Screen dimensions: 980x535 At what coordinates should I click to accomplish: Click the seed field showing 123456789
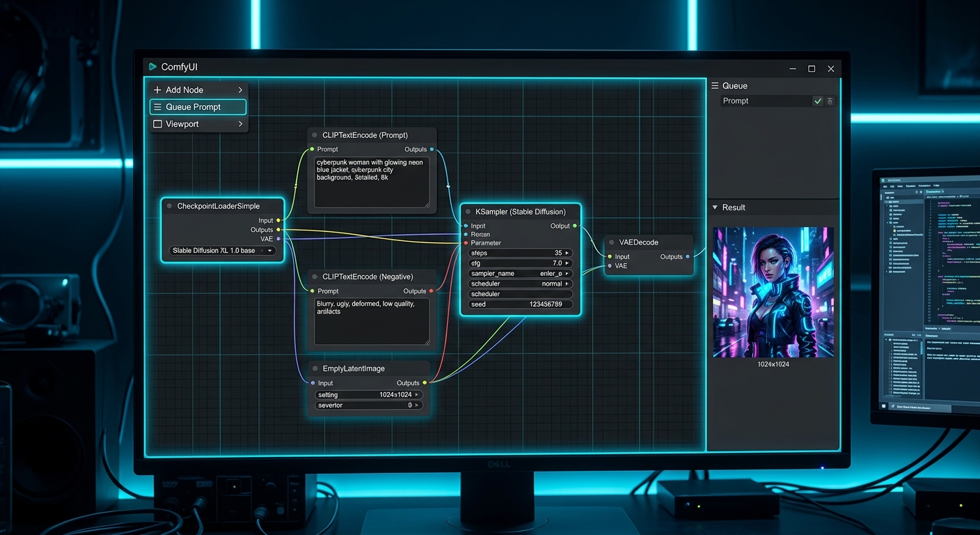[x=520, y=304]
